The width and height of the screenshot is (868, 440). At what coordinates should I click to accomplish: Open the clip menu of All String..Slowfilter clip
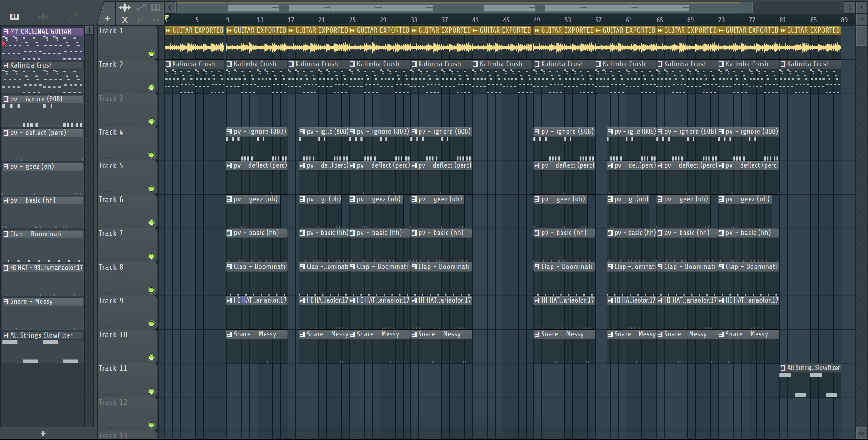(x=783, y=368)
